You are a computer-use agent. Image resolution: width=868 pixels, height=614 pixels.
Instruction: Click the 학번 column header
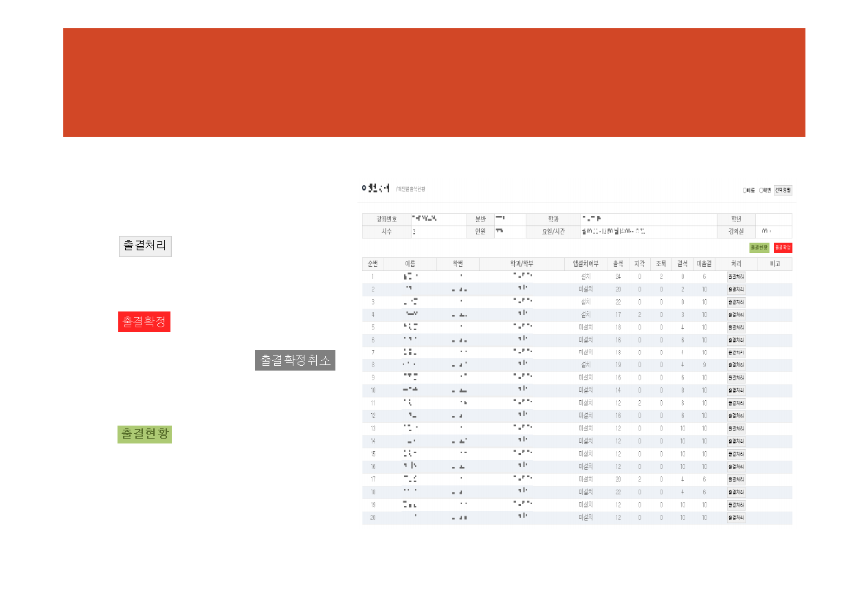(458, 264)
